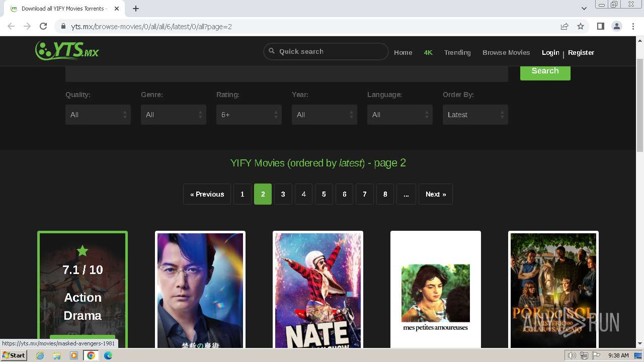Reload the page with the refresh icon
The height and width of the screenshot is (362, 644).
pos(43,26)
